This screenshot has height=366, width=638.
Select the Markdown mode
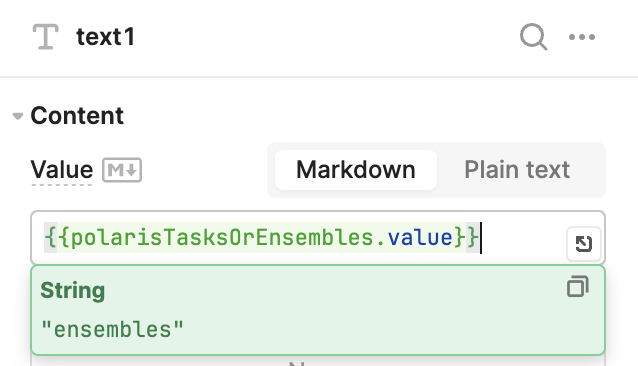point(356,170)
